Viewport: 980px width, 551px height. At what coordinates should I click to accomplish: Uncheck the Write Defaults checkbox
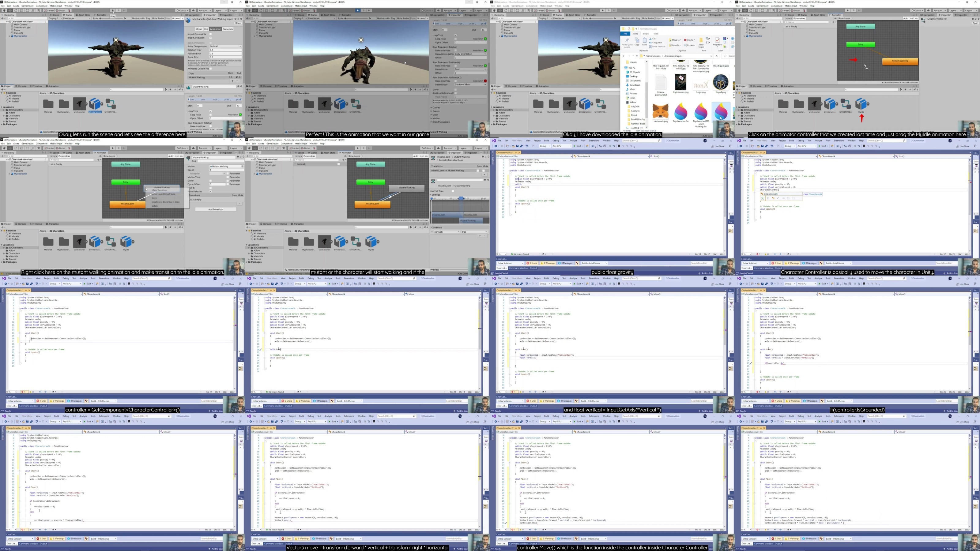(210, 191)
